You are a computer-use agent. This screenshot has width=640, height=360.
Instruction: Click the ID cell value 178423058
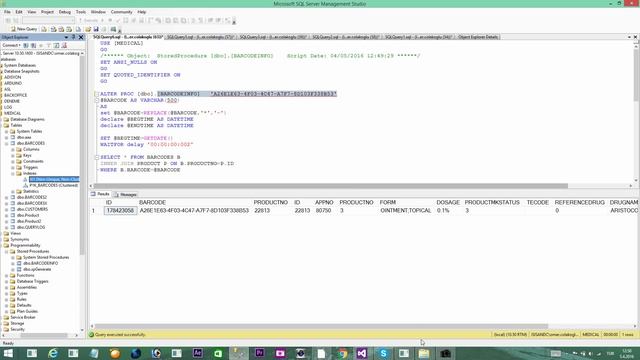[120, 211]
